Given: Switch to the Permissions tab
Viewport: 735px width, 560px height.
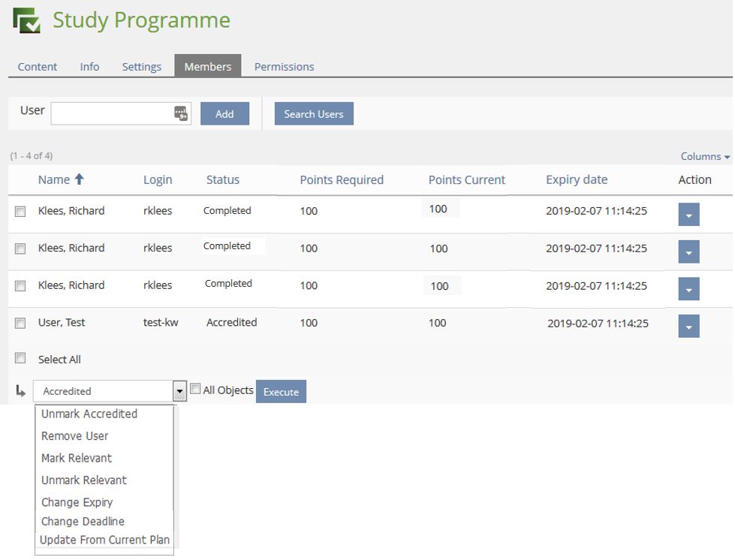Looking at the screenshot, I should coord(284,67).
